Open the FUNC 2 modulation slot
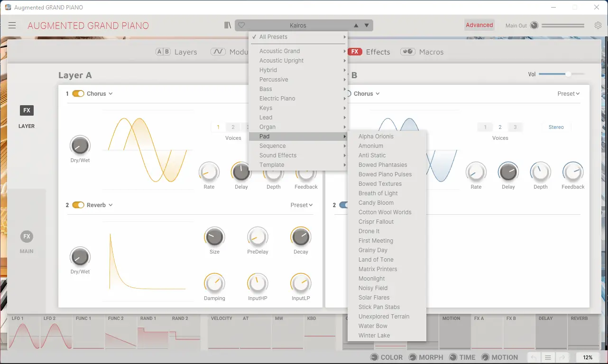 click(x=121, y=332)
